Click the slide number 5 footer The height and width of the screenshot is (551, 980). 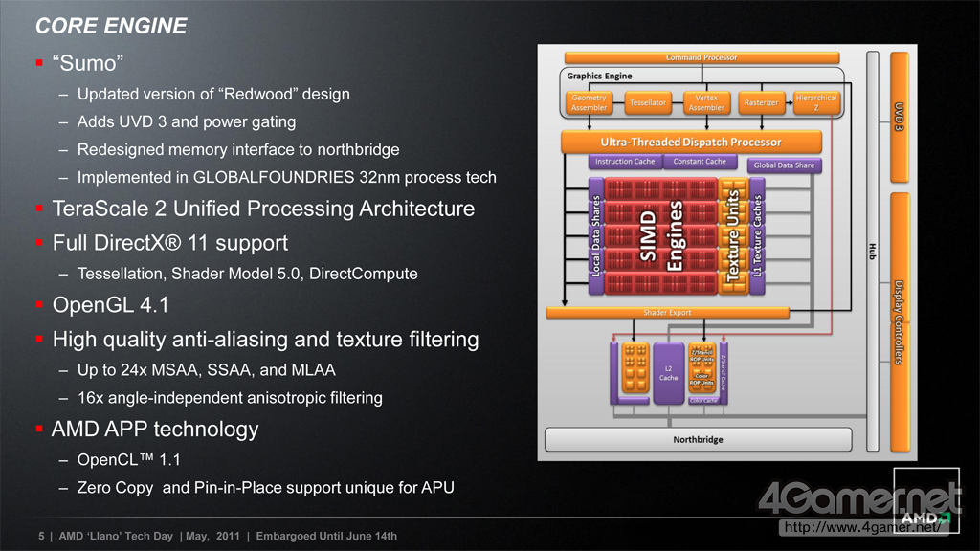[41, 536]
